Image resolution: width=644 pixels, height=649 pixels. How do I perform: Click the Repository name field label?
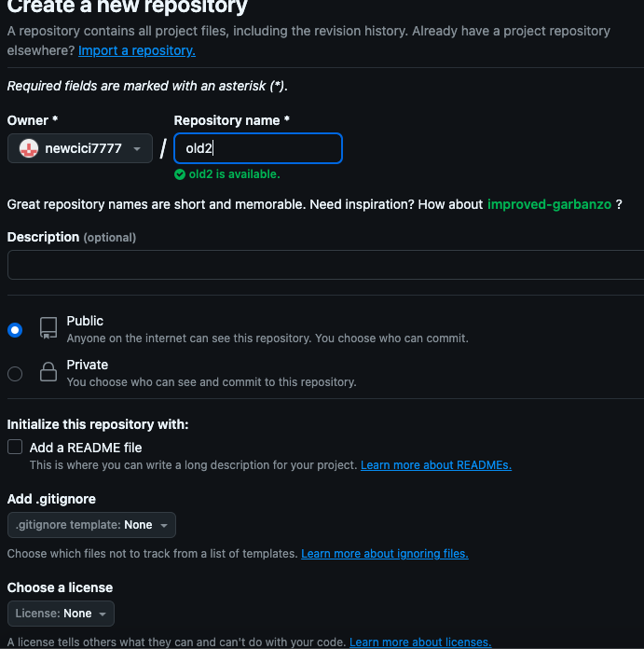[x=231, y=120]
